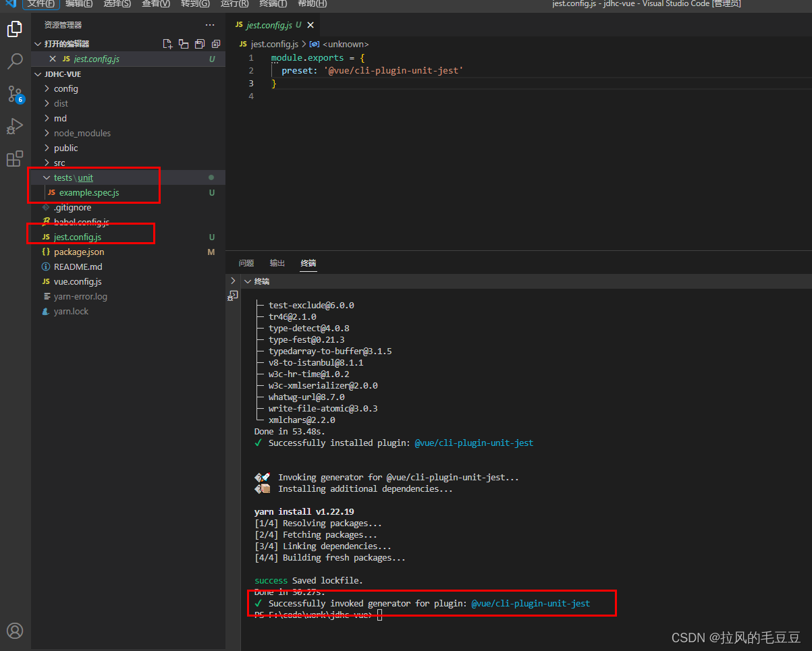Focus the terminal prompt cursor after PS path
The height and width of the screenshot is (651, 812).
380,615
